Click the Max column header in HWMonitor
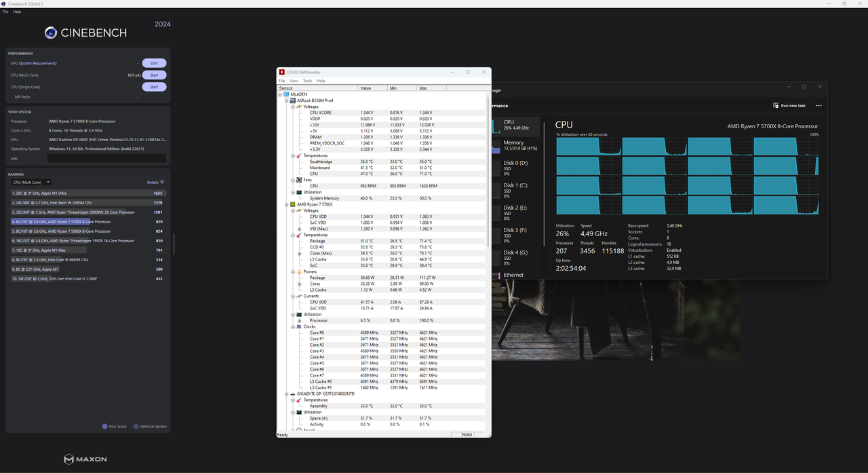868x473 pixels. 432,88
